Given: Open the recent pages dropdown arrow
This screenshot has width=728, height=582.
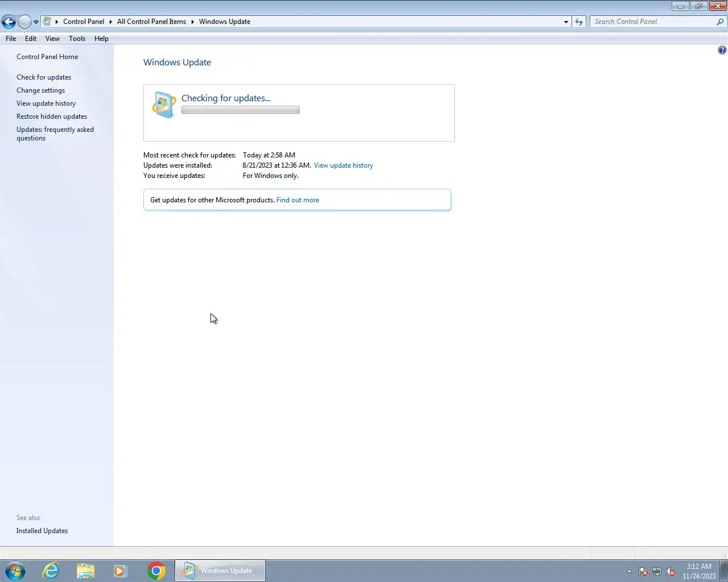Looking at the screenshot, I should pyautogui.click(x=36, y=22).
